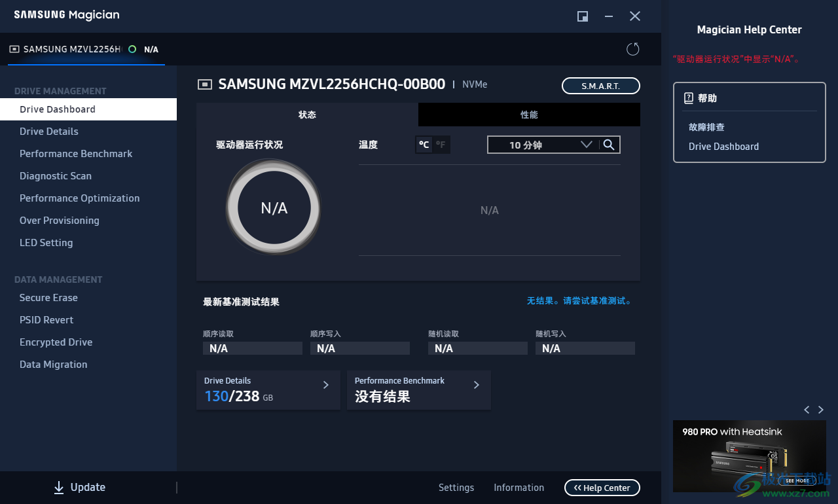The image size is (838, 504).
Task: Click the drive icon on the top drive tab
Action: [14, 48]
